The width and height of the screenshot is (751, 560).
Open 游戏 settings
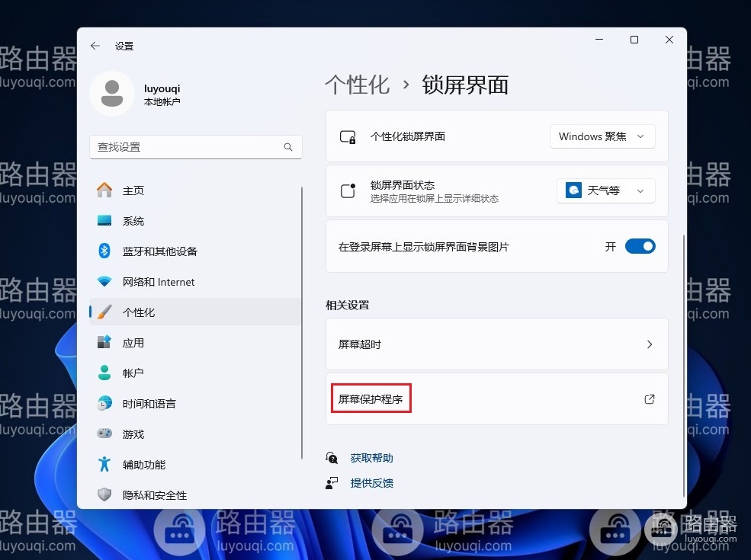coord(195,434)
